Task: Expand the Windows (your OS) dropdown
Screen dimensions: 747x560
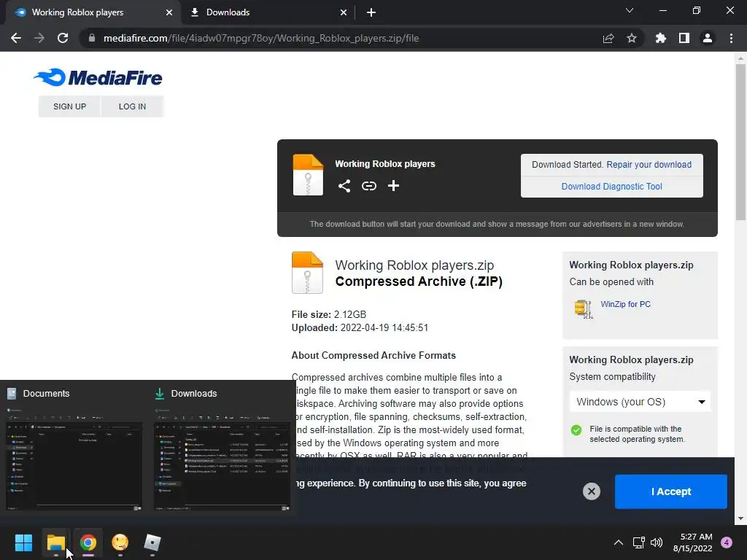Action: 640,402
